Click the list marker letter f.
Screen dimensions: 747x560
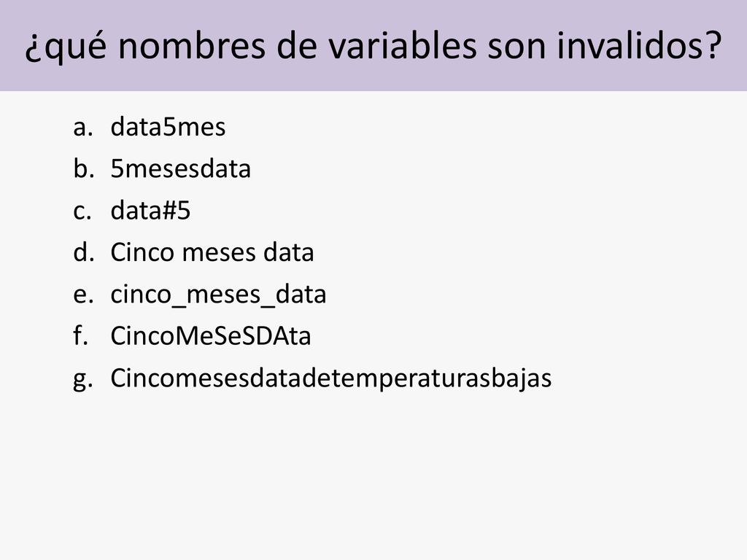coord(81,336)
